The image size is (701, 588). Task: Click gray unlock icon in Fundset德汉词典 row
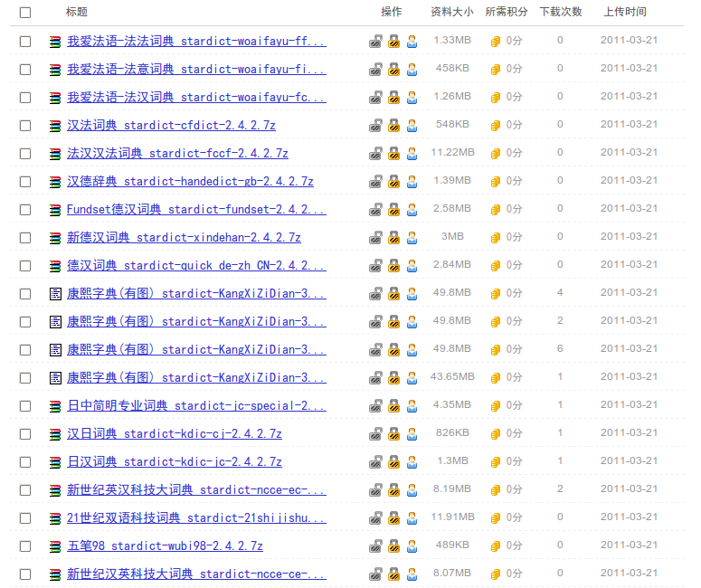click(375, 210)
